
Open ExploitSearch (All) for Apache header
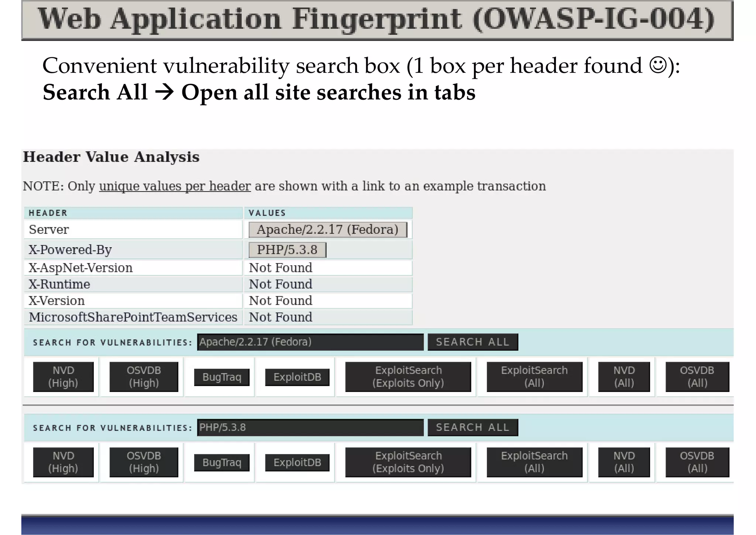[534, 376]
